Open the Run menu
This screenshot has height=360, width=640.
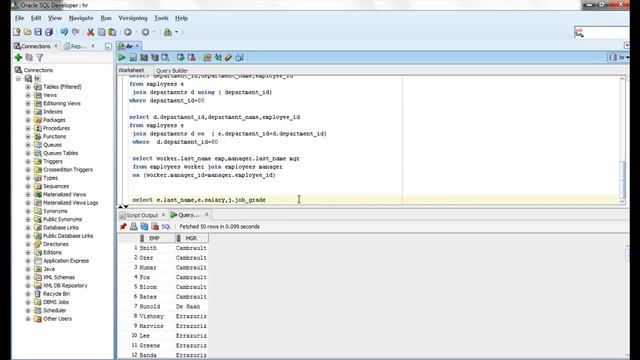(106, 18)
